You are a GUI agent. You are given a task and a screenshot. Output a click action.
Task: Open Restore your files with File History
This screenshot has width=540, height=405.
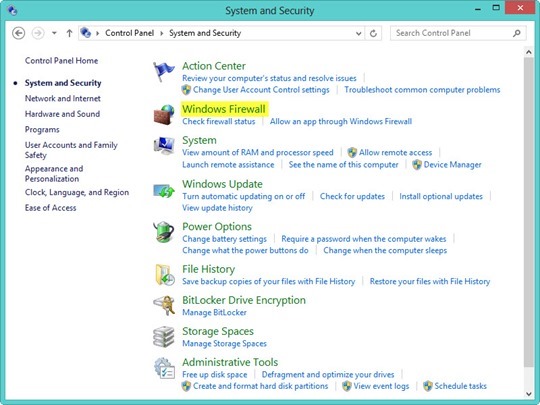[x=430, y=281]
